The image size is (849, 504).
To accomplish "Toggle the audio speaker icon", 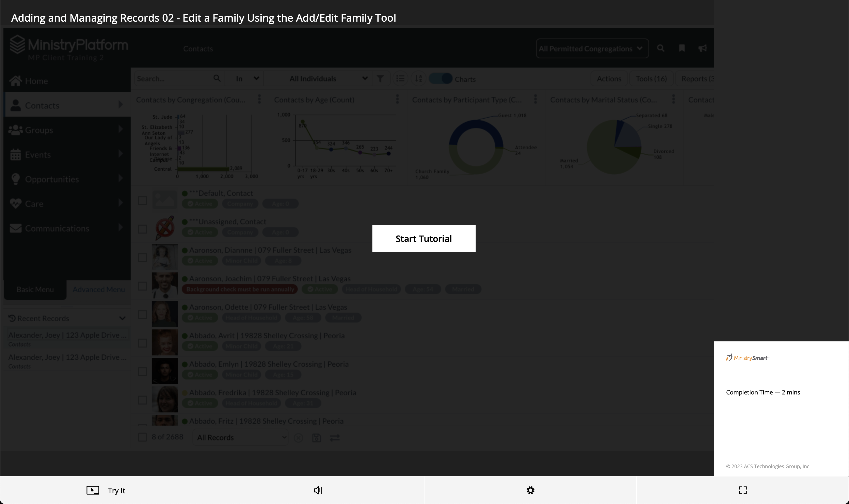I will (x=318, y=490).
